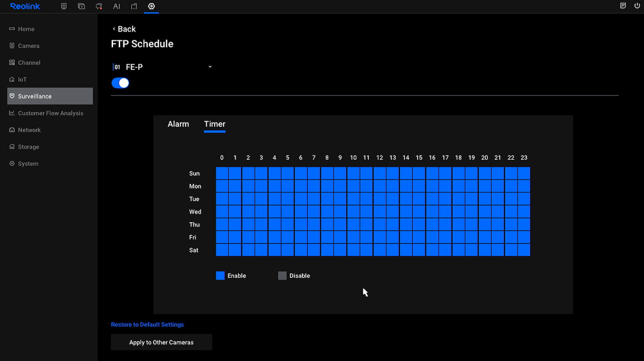The width and height of the screenshot is (644, 361).
Task: Click the Surveillance shield icon in sidebar
Action: [x=12, y=96]
